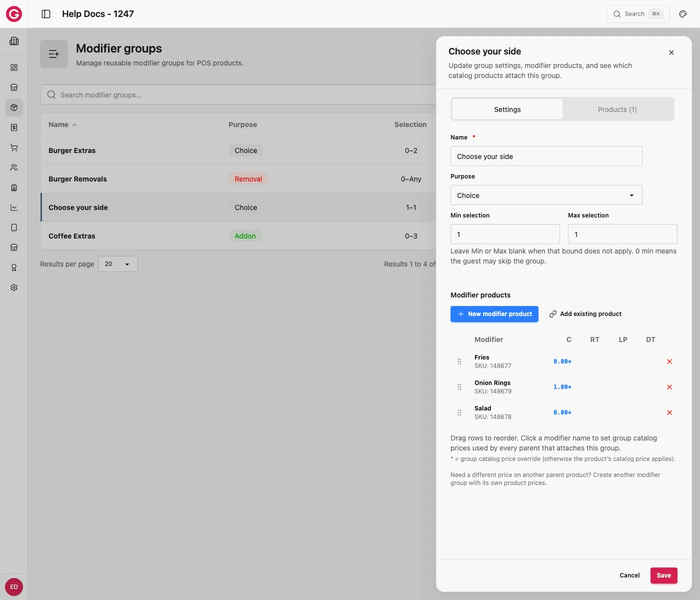700x600 pixels.
Task: Click the ED user avatar
Action: (x=14, y=587)
